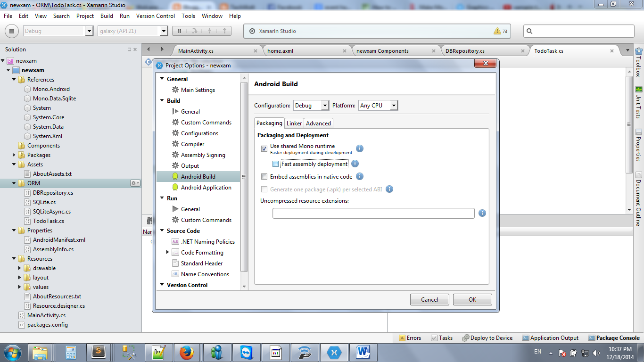Open the Version Control menu
The width and height of the screenshot is (644, 362).
(155, 16)
